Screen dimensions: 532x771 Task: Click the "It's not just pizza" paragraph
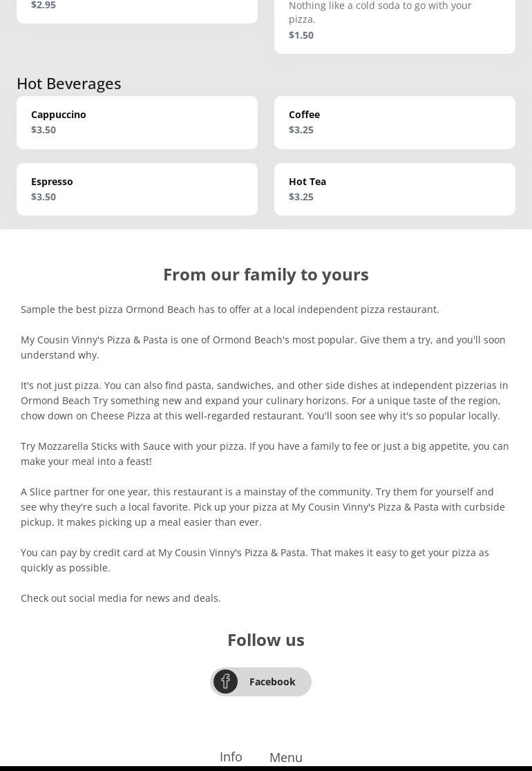pyautogui.click(x=265, y=401)
